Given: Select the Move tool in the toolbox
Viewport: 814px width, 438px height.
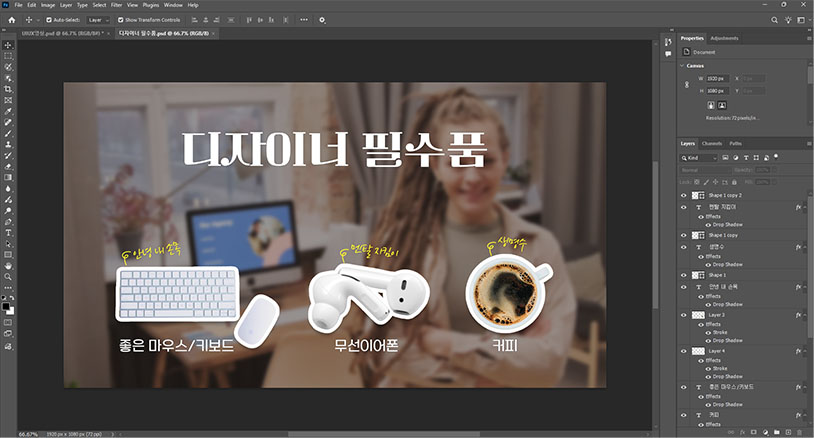Looking at the screenshot, I should 8,45.
